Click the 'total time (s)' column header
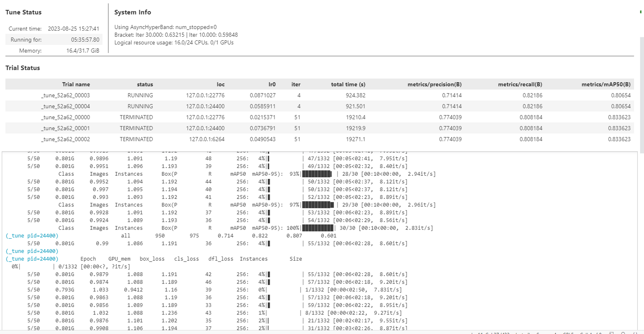 pos(347,84)
